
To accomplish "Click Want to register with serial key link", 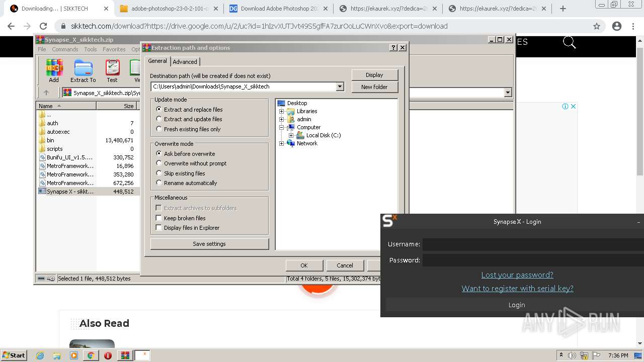I will [x=517, y=289].
